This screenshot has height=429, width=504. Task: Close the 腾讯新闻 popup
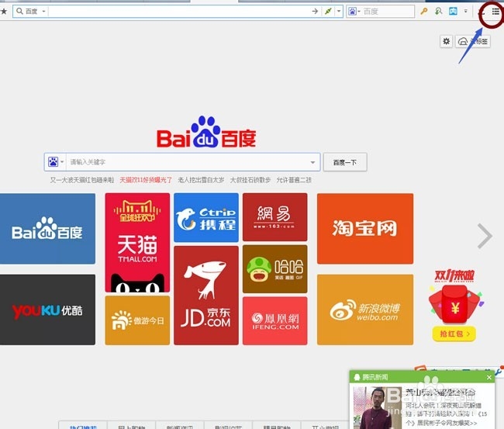pos(489,377)
